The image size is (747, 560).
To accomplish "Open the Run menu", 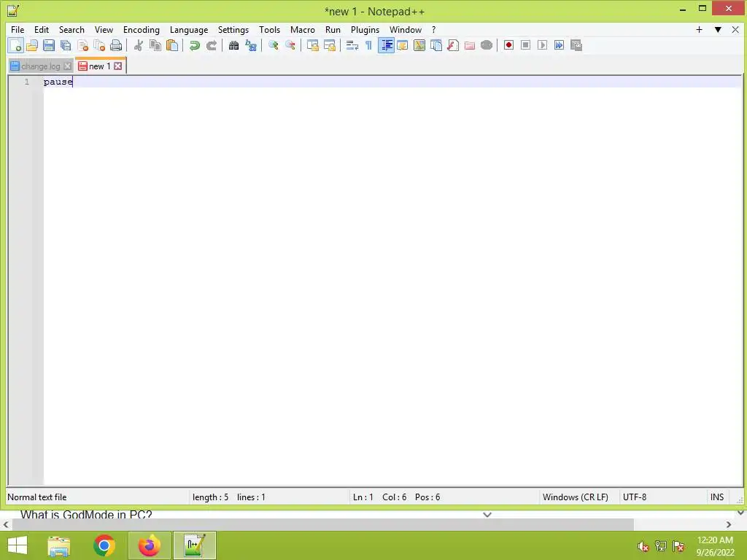I will [x=333, y=29].
